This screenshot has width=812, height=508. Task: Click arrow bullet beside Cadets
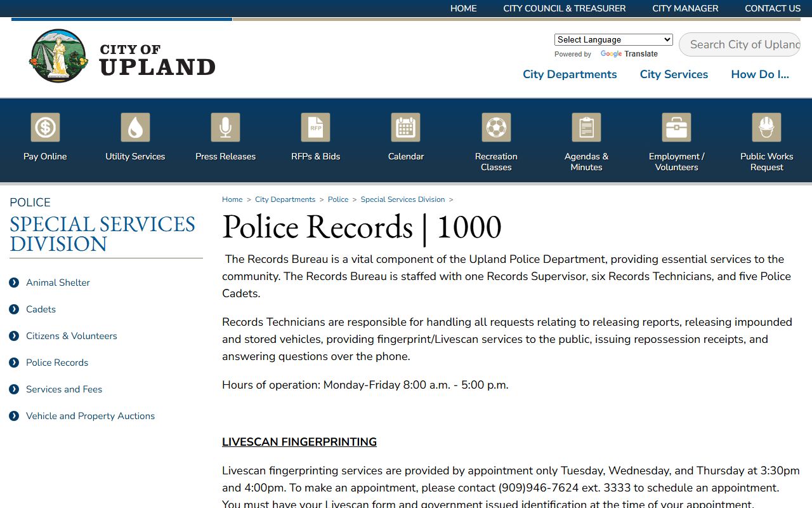(x=14, y=309)
